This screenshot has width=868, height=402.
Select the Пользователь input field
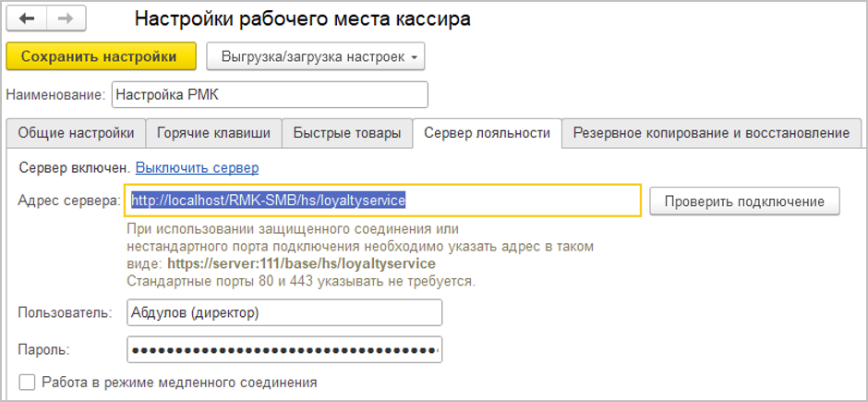click(284, 312)
